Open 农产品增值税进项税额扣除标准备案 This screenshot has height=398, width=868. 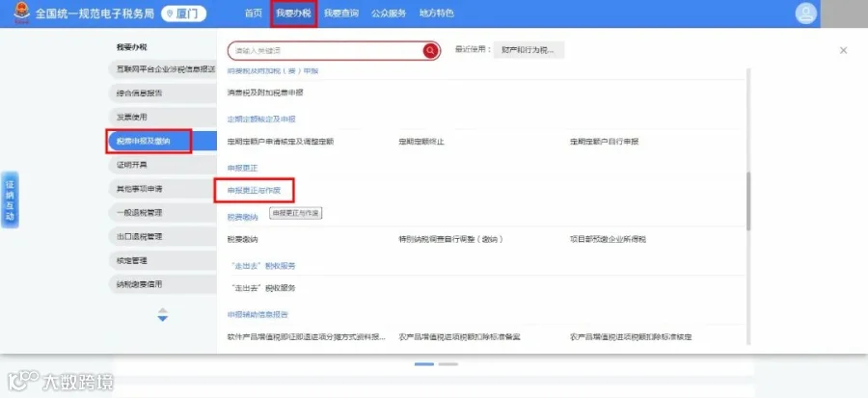click(x=459, y=336)
